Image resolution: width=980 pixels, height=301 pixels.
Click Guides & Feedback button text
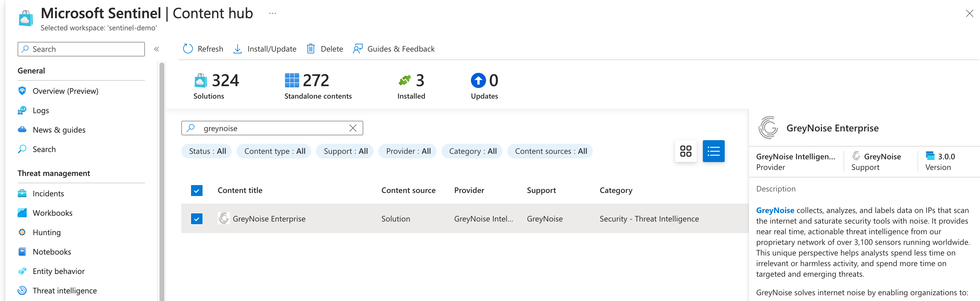click(401, 49)
